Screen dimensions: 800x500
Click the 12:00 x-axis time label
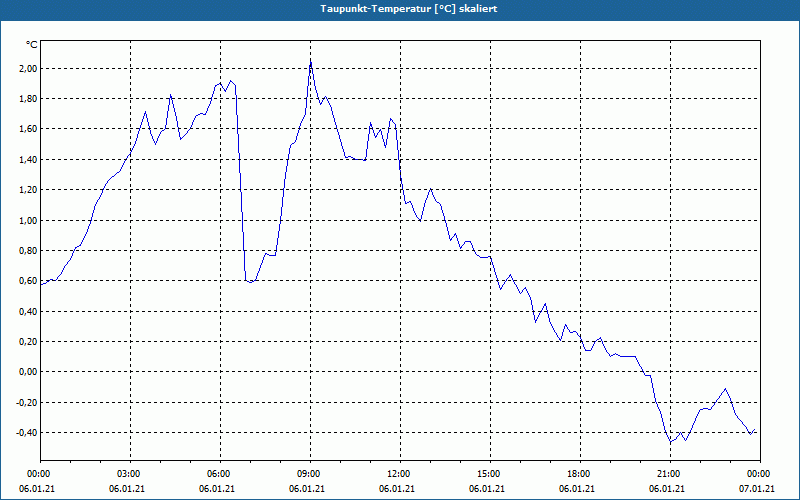(399, 474)
